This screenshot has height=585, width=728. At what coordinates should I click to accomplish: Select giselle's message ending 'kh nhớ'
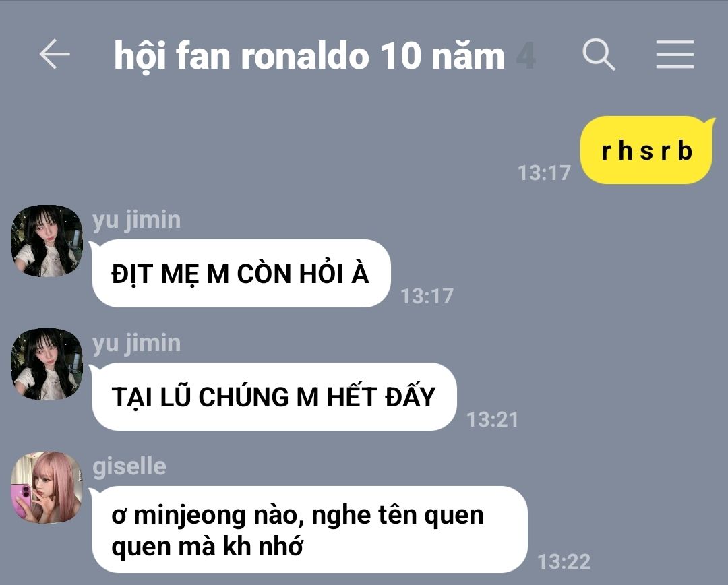tap(309, 530)
